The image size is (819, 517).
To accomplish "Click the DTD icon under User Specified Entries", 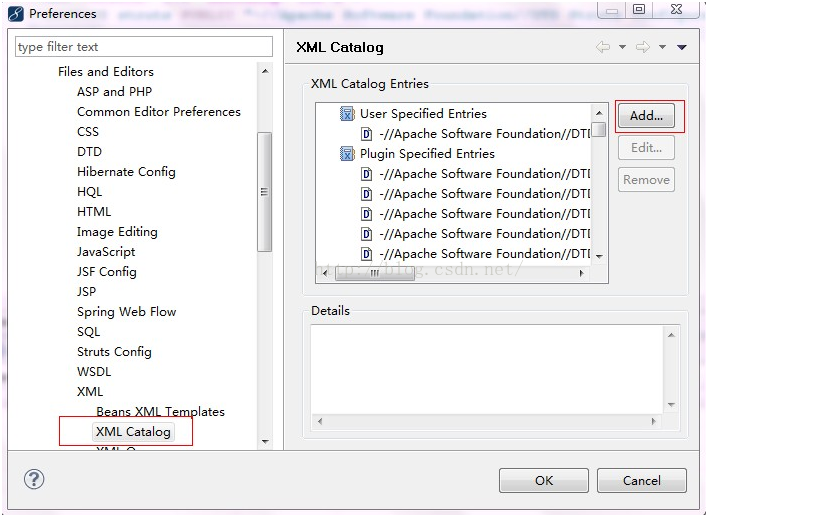I will 367,134.
